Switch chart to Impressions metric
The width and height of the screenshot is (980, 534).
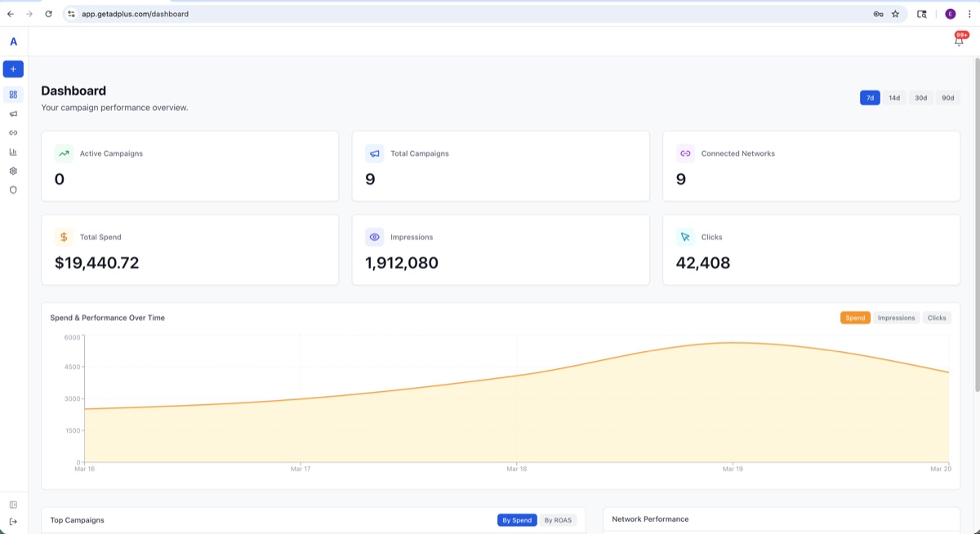point(896,318)
